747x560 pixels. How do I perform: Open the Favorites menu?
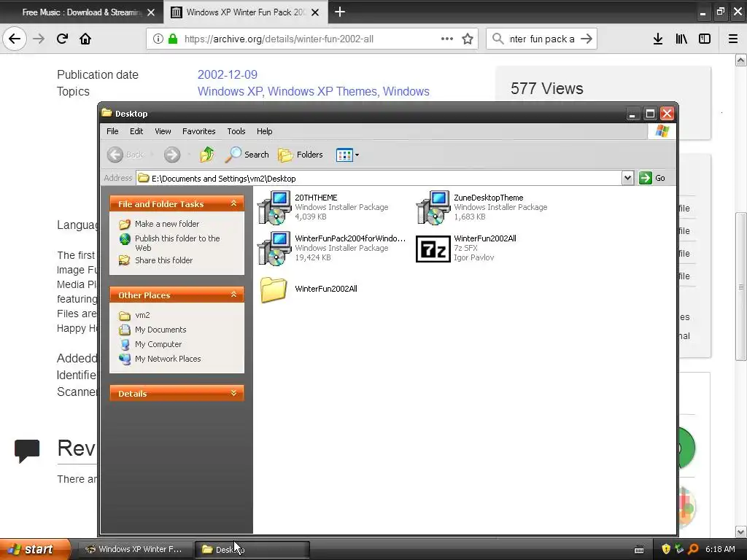[198, 131]
